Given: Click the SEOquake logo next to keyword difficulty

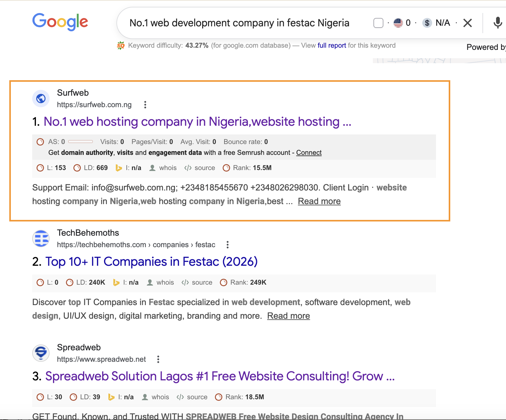Looking at the screenshot, I should pyautogui.click(x=121, y=45).
